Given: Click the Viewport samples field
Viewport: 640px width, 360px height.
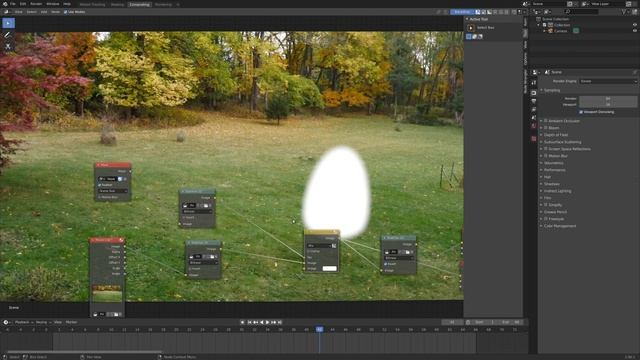Looking at the screenshot, I should tap(608, 105).
